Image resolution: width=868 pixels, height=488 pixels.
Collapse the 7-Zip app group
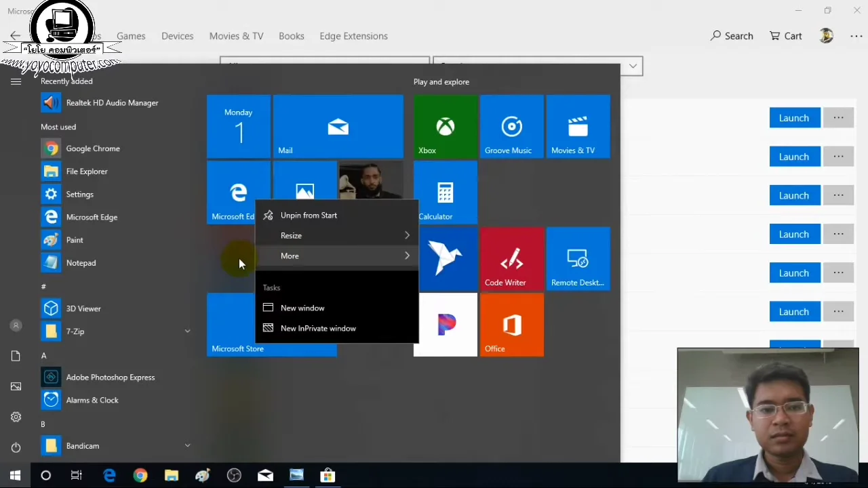point(187,331)
